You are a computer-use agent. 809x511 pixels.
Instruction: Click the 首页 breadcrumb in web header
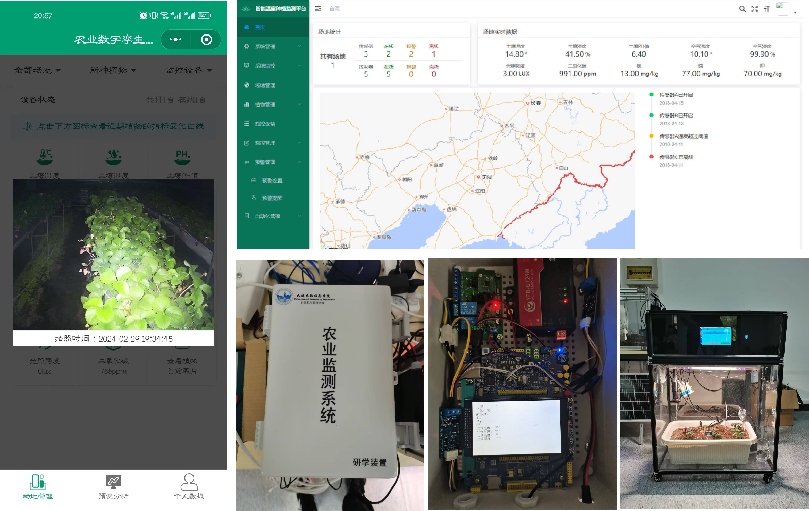(x=335, y=9)
